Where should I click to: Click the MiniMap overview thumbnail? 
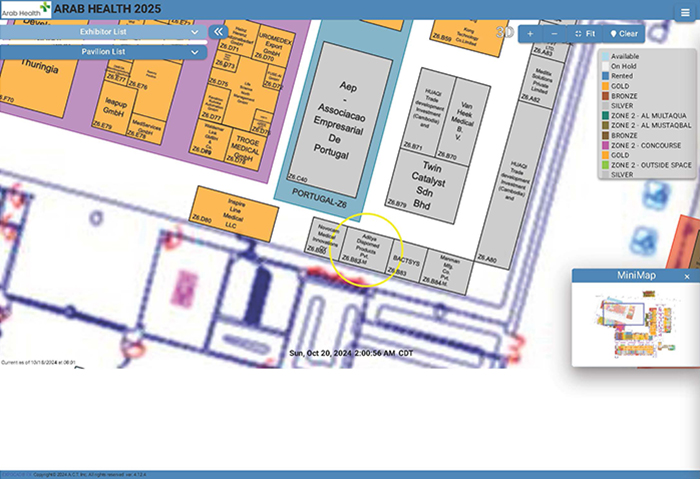636,324
